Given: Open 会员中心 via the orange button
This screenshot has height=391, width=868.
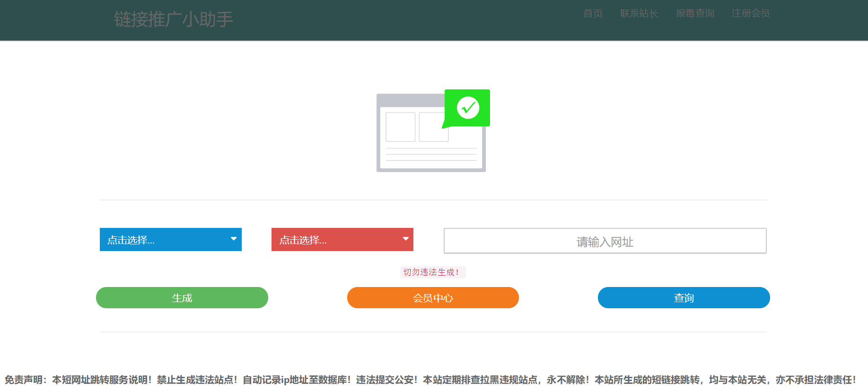Looking at the screenshot, I should tap(433, 298).
